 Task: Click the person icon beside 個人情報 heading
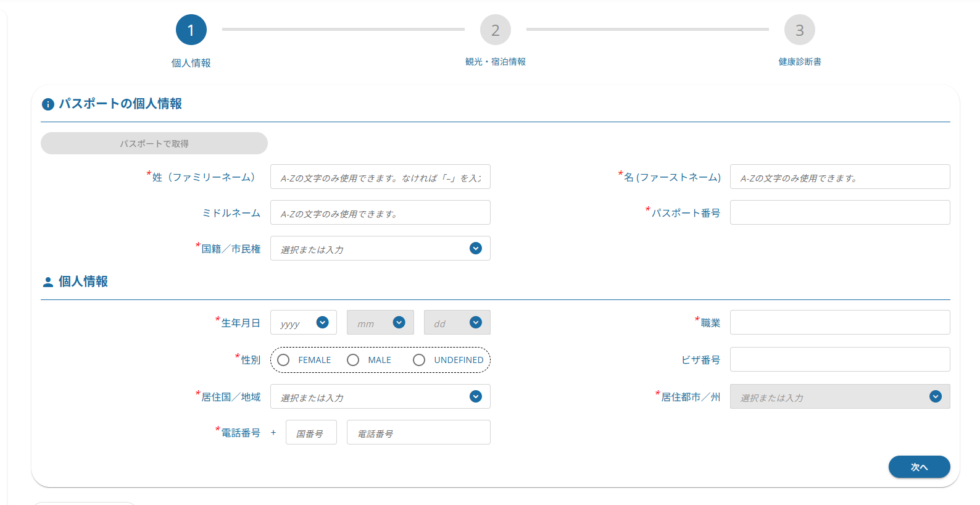(x=48, y=282)
